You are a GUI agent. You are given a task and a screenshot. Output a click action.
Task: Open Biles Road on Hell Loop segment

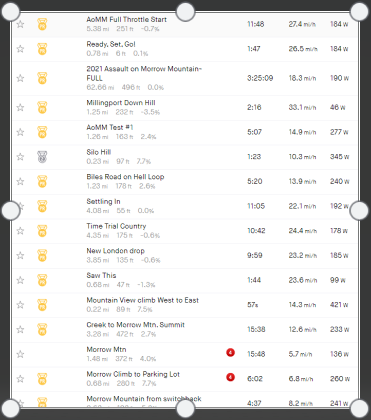tap(125, 177)
